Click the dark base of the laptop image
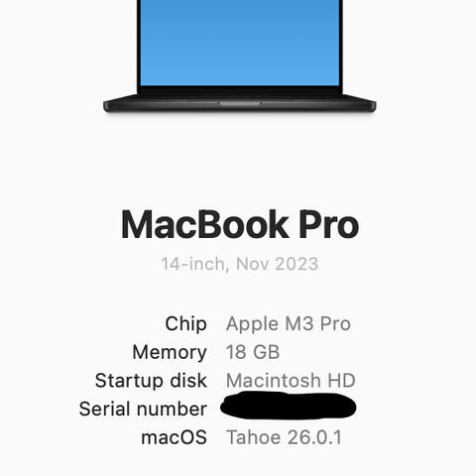Screen dimensions: 476x476 [240, 103]
